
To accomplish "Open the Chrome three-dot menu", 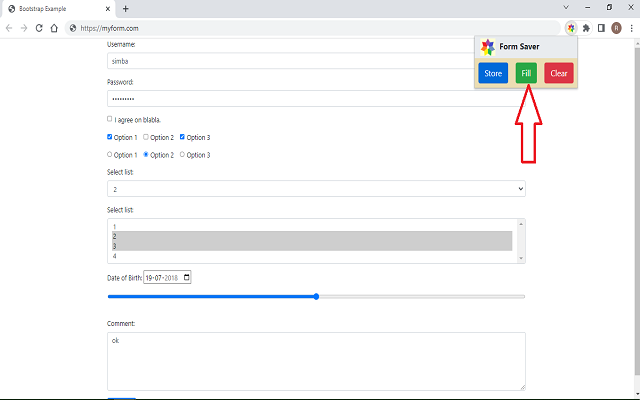I will [x=630, y=28].
